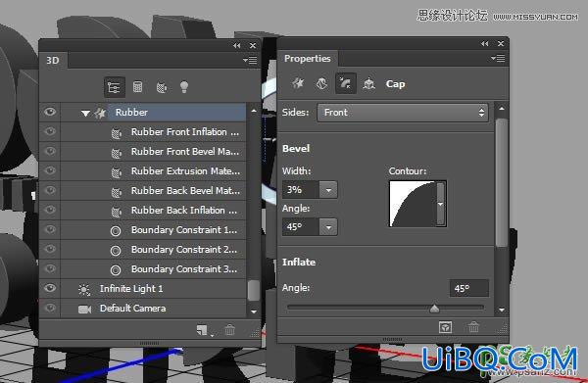Open 3D panel flyout menu
This screenshot has width=588, height=383.
(x=250, y=60)
